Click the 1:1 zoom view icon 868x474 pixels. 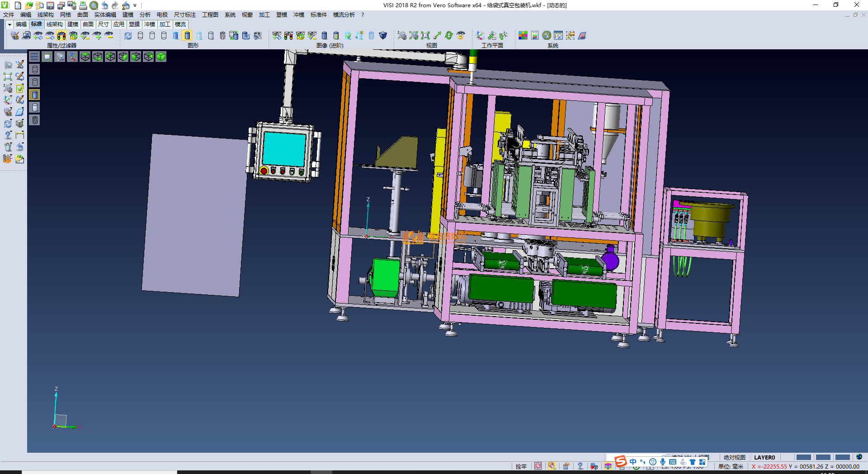(425, 36)
